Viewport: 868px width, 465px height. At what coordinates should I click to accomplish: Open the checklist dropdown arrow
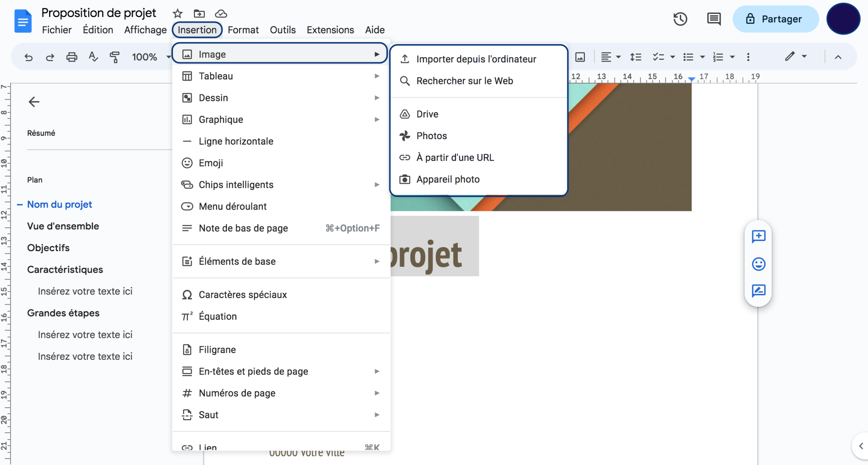pos(672,57)
